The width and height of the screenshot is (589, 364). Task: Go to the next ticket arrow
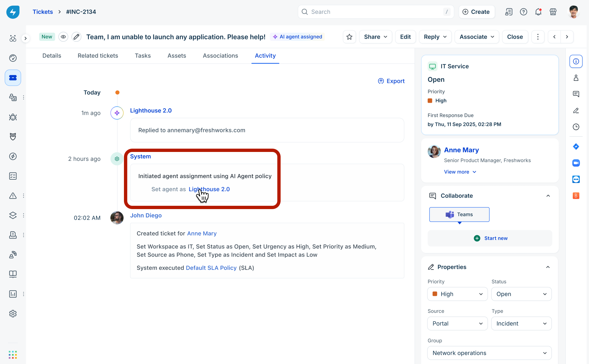(x=567, y=37)
